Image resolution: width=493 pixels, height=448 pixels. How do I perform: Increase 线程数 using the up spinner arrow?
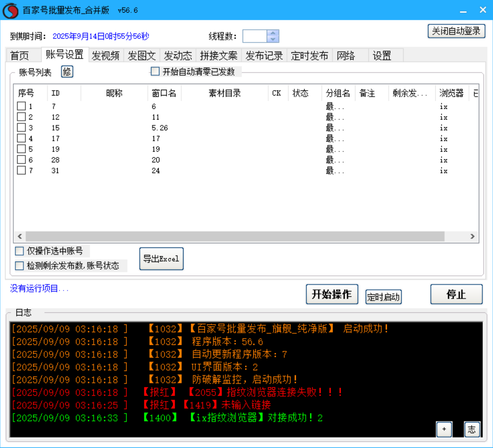click(272, 34)
